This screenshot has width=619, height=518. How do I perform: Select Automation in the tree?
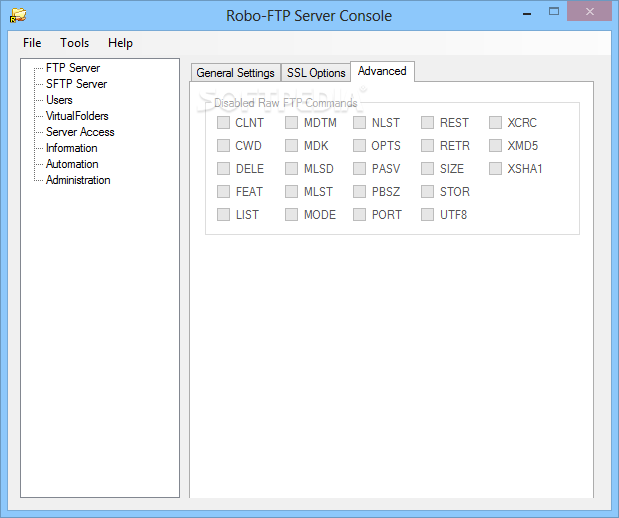72,164
